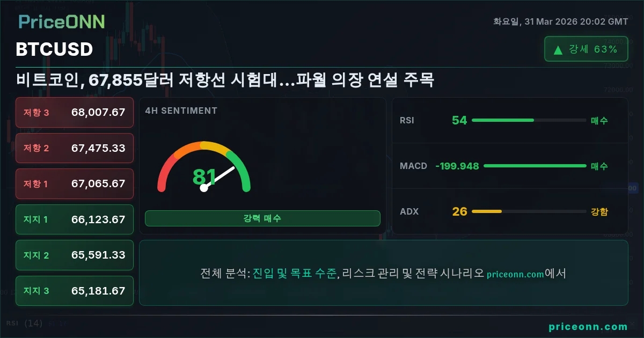Screen dimensions: 644x338
Task: Click the priceonn.com footer link
Action: point(588,326)
